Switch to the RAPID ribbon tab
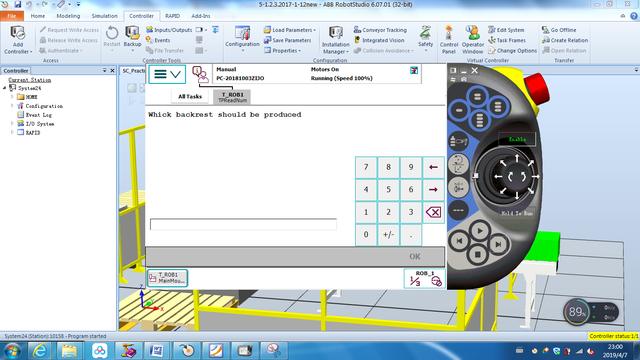The width and height of the screenshot is (640, 360). [172, 16]
